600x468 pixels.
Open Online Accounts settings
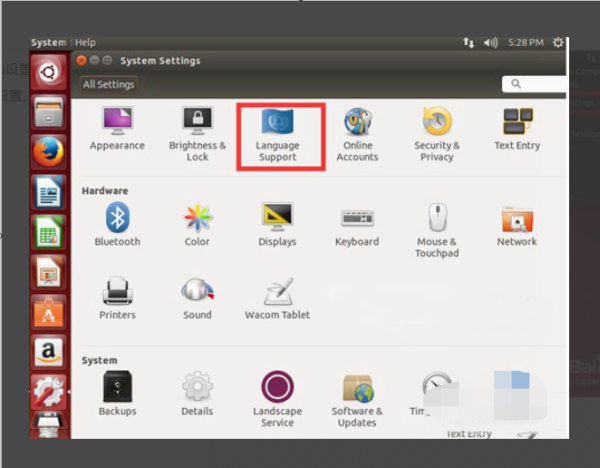coord(357,134)
